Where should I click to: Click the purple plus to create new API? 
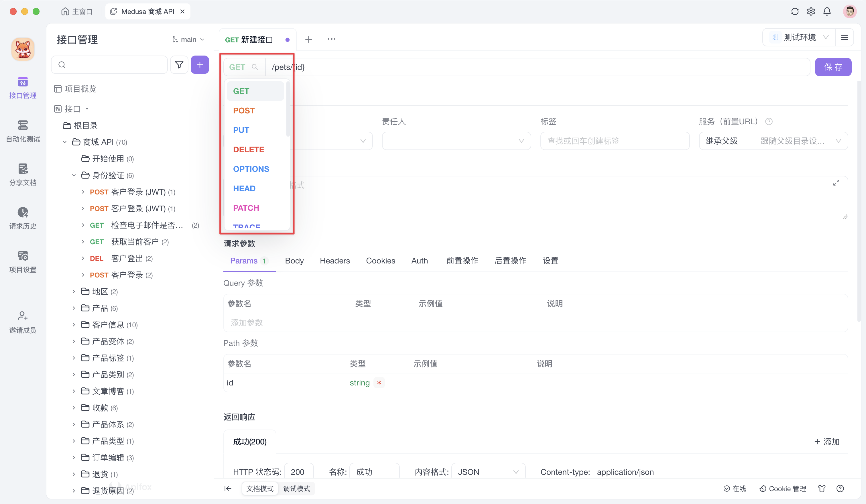pos(199,65)
